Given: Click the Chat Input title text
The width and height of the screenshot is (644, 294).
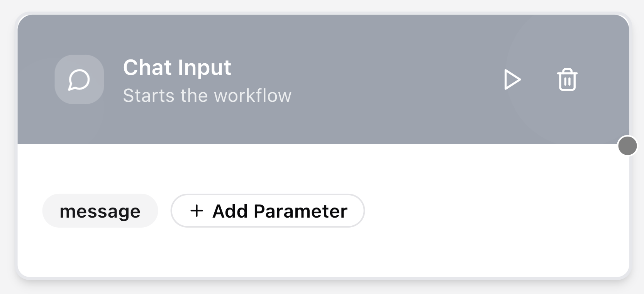Looking at the screenshot, I should [177, 68].
